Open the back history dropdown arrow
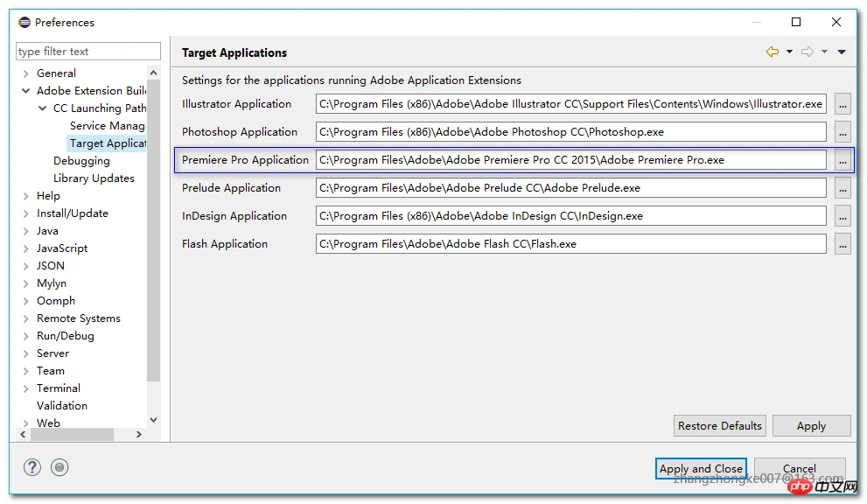Screen dimensions: 867x504 (x=790, y=52)
